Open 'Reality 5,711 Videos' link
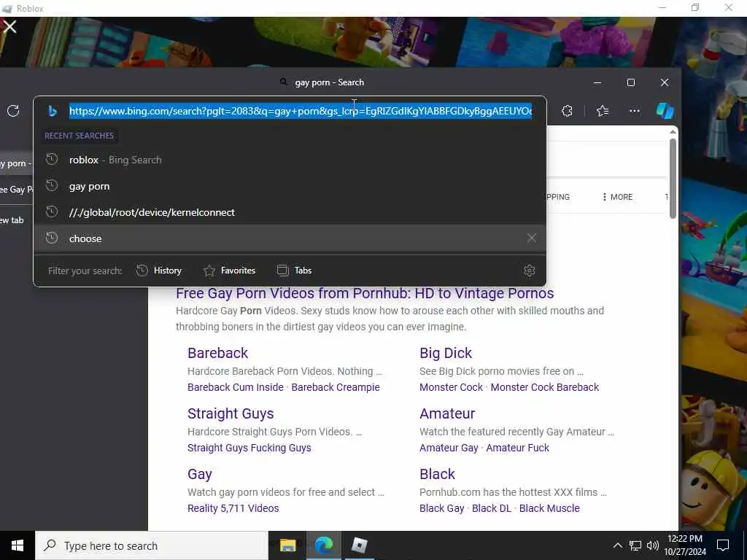This screenshot has height=560, width=747. click(x=233, y=508)
